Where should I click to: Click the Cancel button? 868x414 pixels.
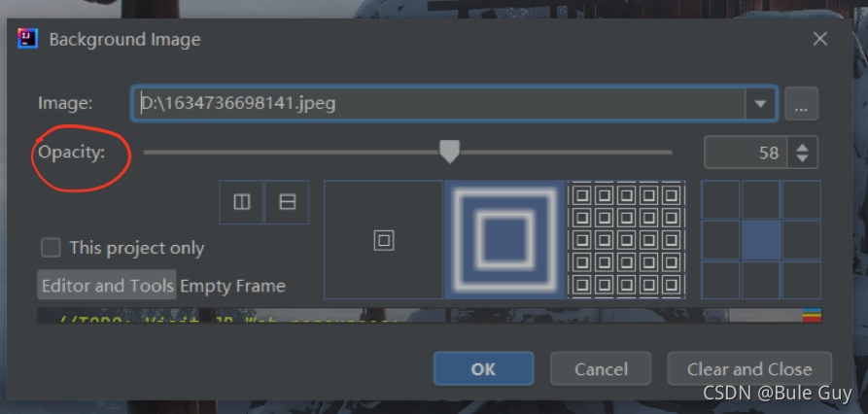(601, 368)
